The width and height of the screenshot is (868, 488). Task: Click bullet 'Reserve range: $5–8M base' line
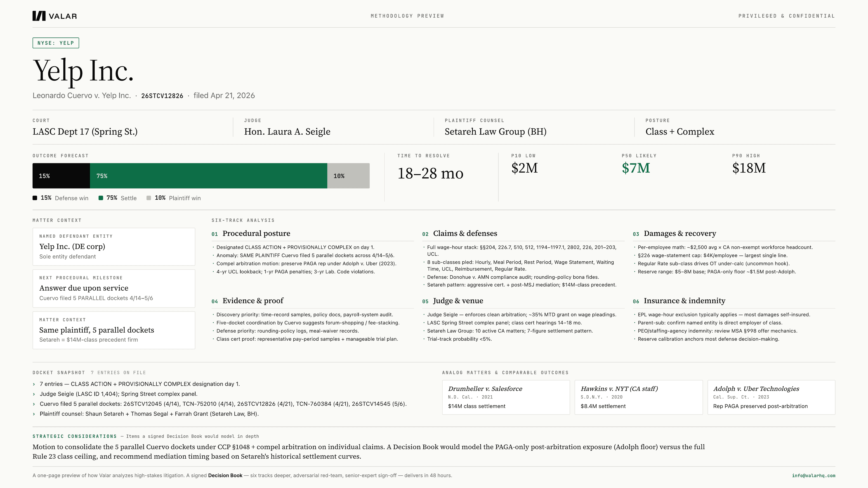click(717, 272)
